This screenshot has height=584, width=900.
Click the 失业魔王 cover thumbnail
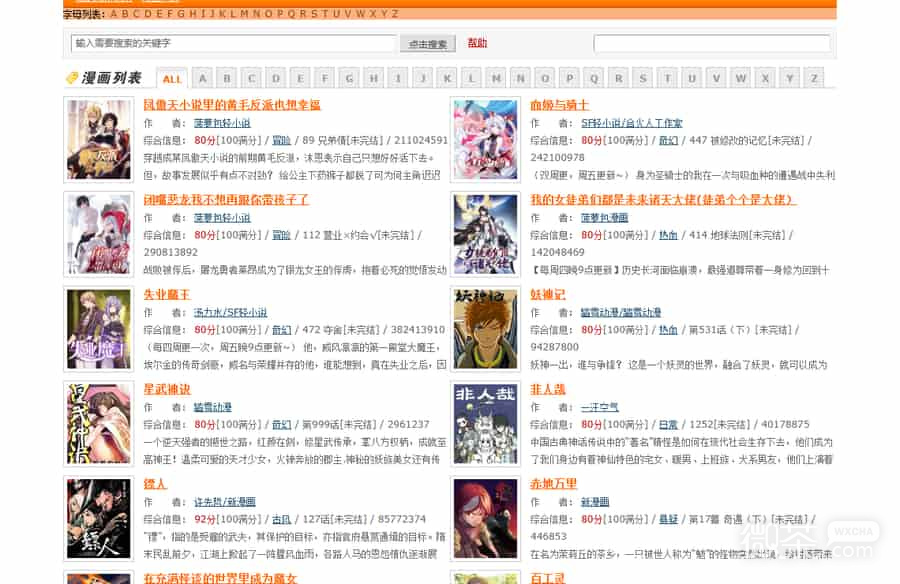coord(99,329)
